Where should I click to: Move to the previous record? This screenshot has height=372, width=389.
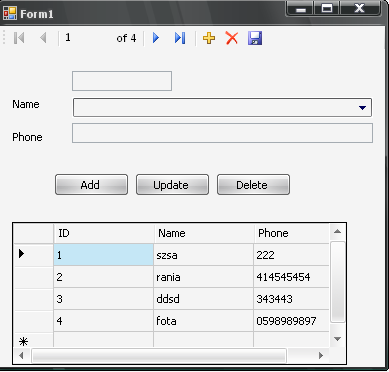tap(43, 38)
